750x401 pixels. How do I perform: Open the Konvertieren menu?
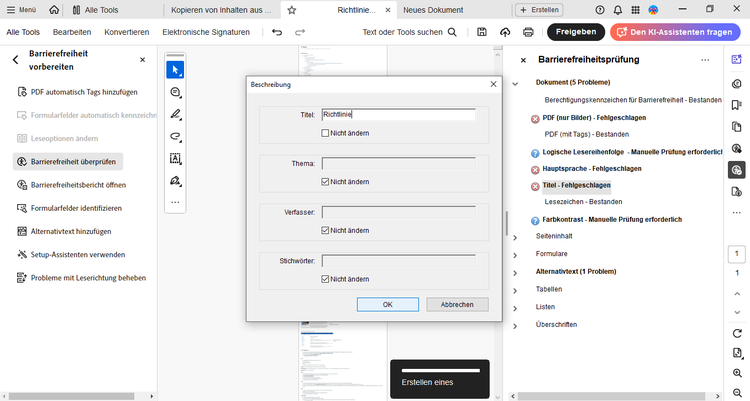[x=127, y=32]
